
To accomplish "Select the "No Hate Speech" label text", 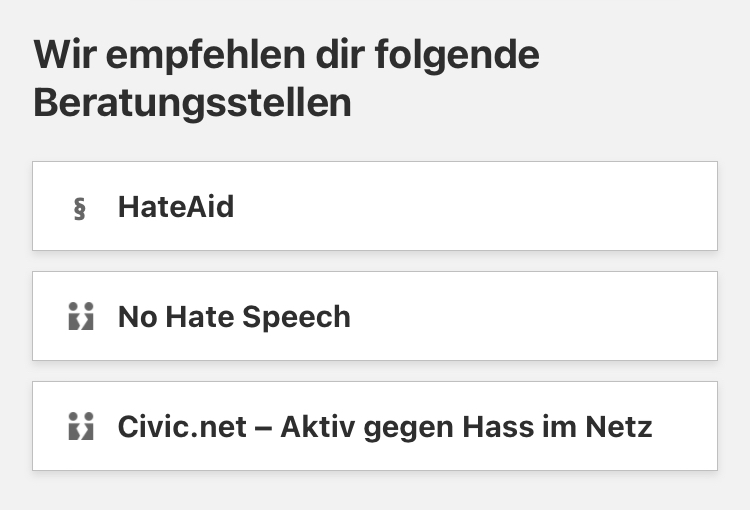I will coord(234,317).
